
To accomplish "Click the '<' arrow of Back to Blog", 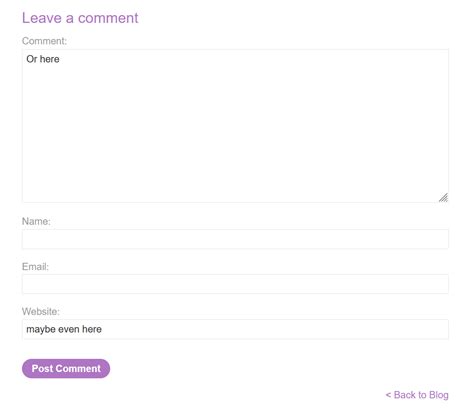I will (x=388, y=395).
